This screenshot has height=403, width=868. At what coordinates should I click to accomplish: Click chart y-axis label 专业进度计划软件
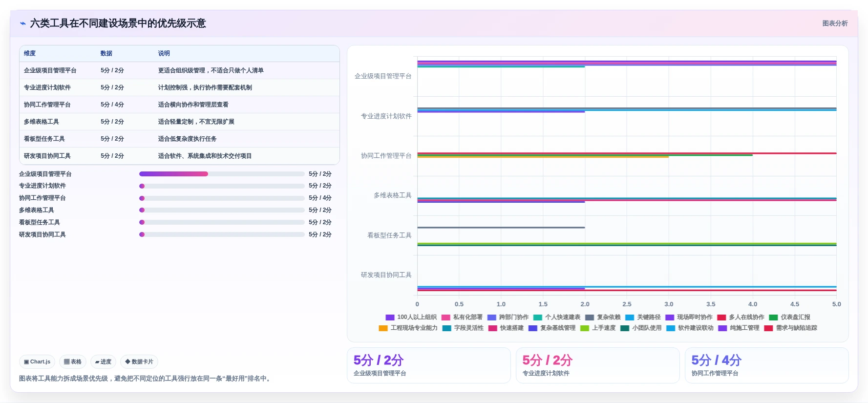point(386,116)
